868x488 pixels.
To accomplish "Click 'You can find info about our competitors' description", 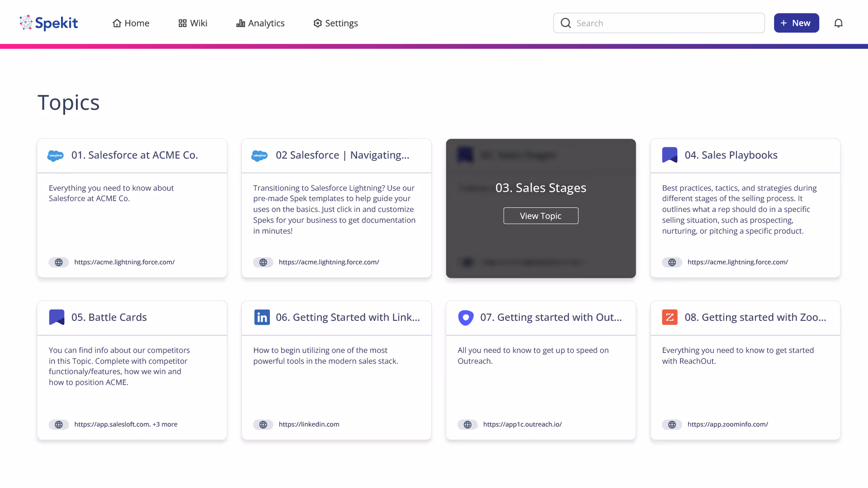I will [x=119, y=366].
